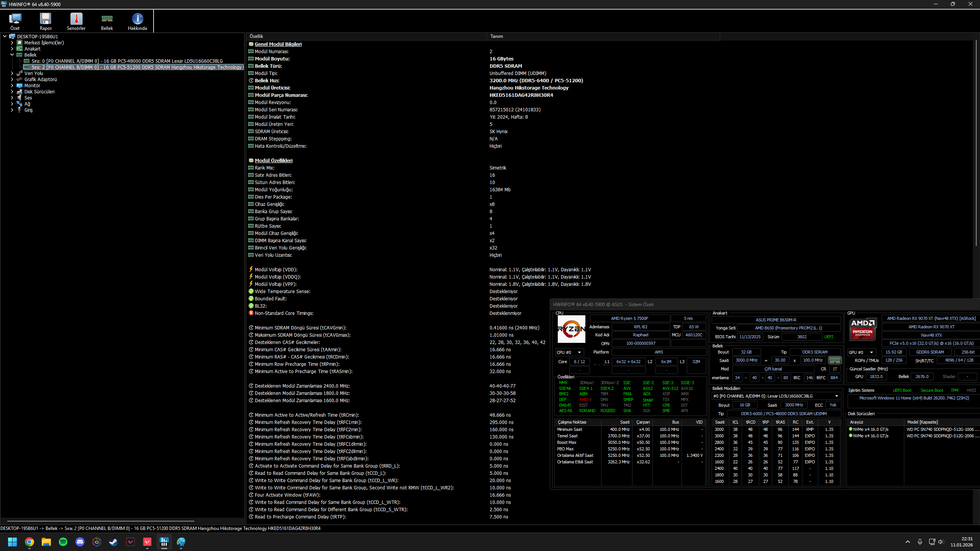Image resolution: width=980 pixels, height=551 pixels.
Task: Click the network icon beside Ağ in tree
Action: pos(20,104)
